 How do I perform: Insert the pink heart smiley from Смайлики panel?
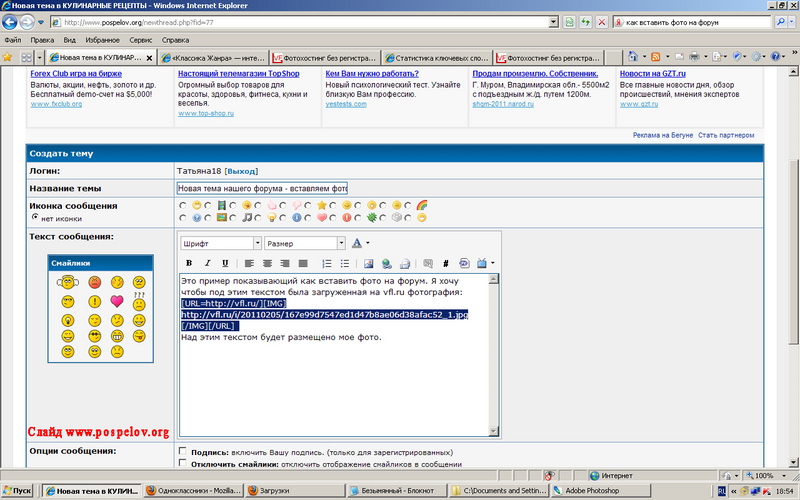click(117, 301)
